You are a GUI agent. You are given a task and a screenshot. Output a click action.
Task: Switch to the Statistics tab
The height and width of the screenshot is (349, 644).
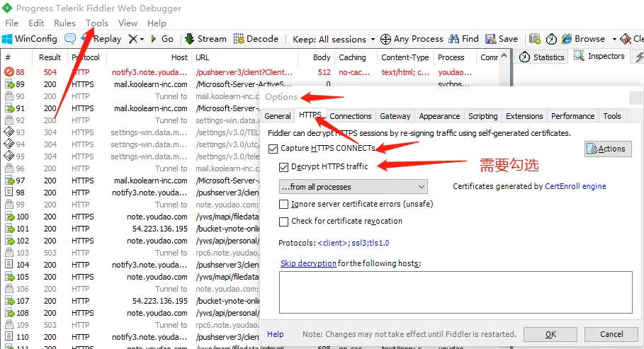542,57
